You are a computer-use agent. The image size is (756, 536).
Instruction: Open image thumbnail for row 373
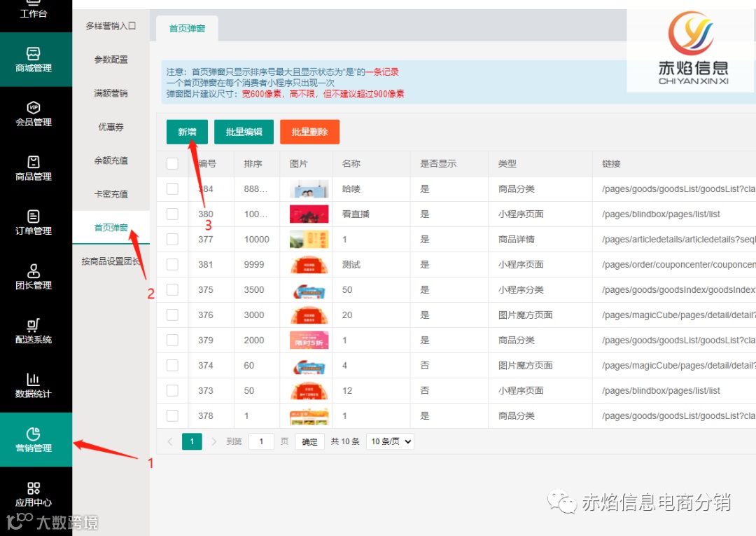(309, 391)
